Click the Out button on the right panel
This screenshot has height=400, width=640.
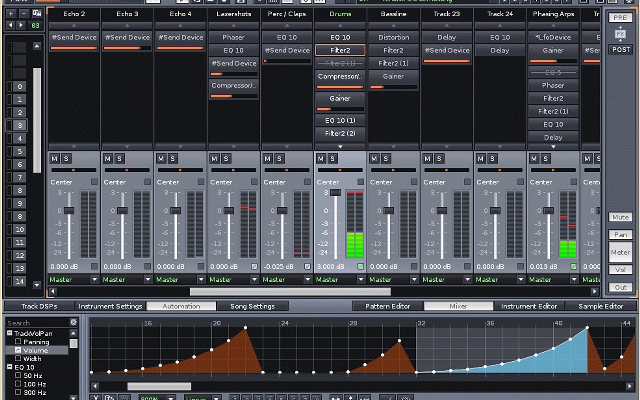point(620,287)
